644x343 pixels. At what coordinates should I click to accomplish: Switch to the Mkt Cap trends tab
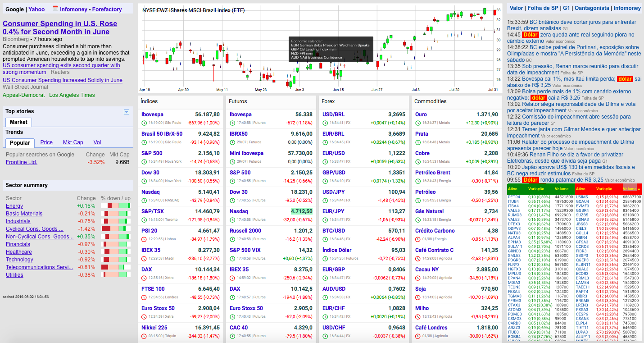73,142
